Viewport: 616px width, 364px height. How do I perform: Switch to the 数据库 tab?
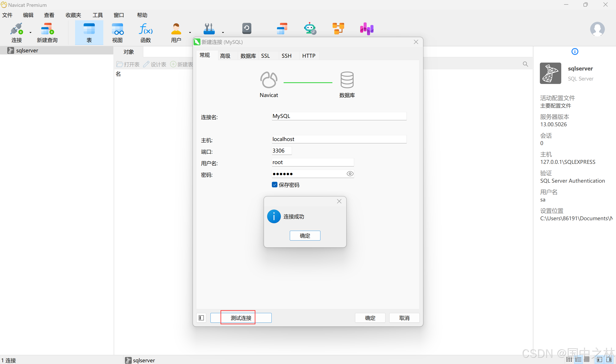click(x=248, y=56)
